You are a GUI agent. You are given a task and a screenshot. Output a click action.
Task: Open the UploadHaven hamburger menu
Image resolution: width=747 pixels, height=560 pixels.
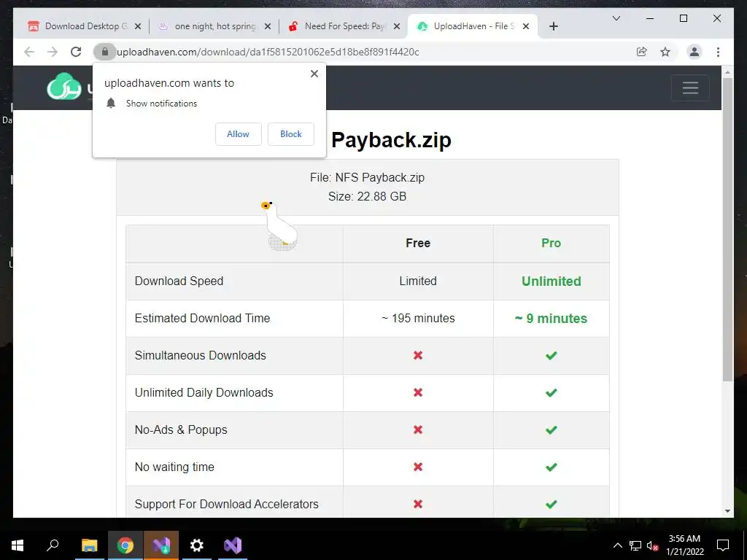tap(690, 87)
